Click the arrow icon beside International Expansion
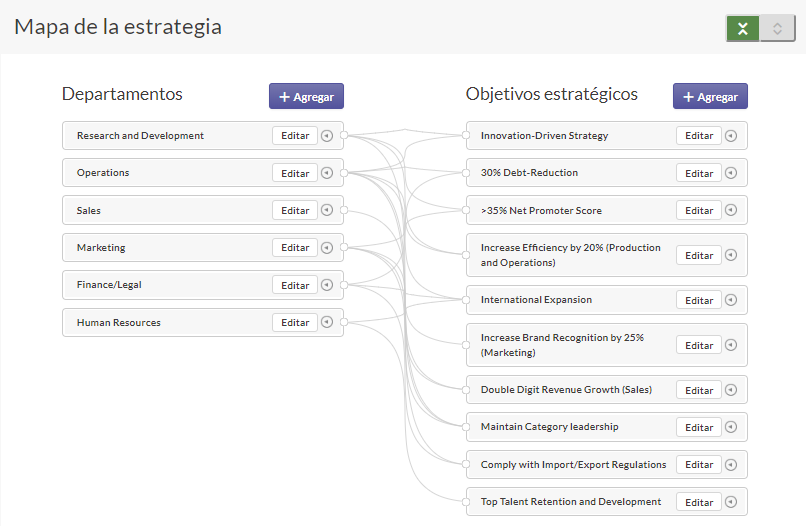806x526 pixels. [731, 300]
